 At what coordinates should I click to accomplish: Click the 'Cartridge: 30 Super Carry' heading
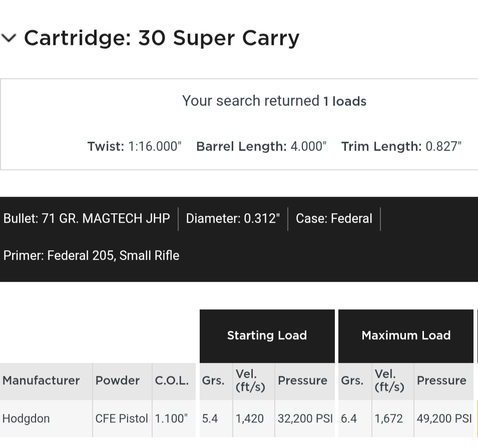click(x=162, y=39)
